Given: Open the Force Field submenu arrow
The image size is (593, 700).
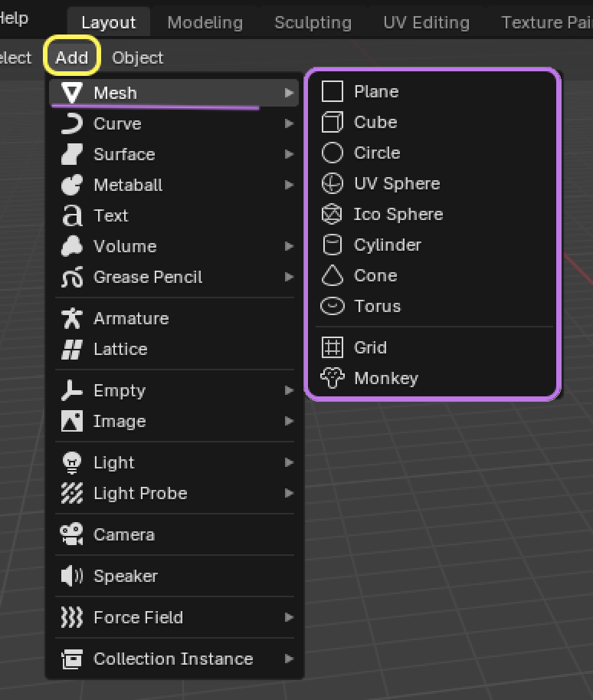Looking at the screenshot, I should (x=289, y=617).
